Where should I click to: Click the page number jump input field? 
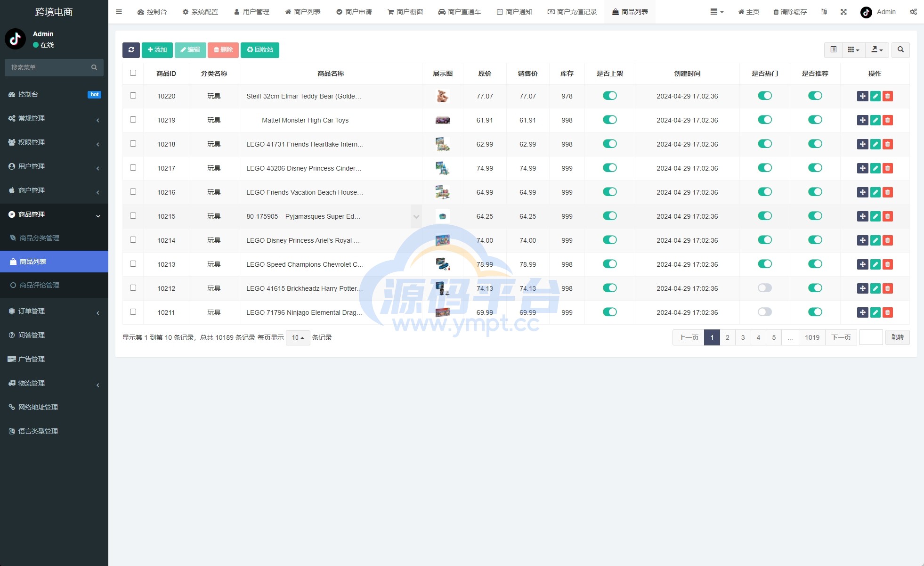(871, 337)
